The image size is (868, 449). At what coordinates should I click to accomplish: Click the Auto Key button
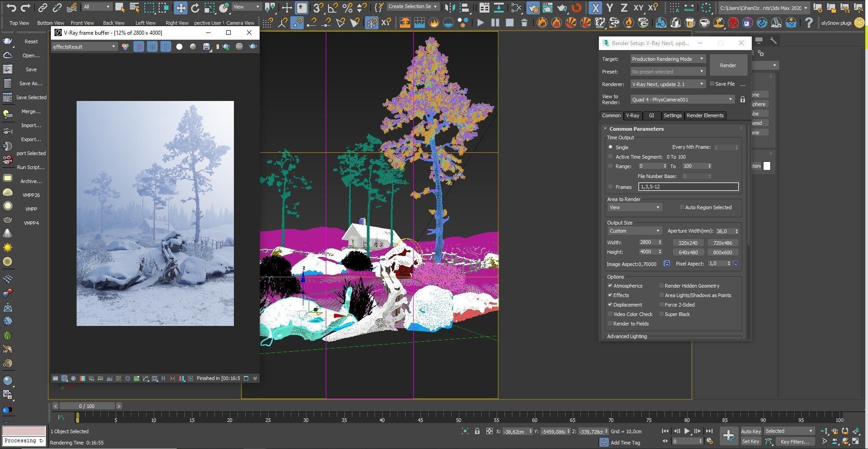point(751,431)
